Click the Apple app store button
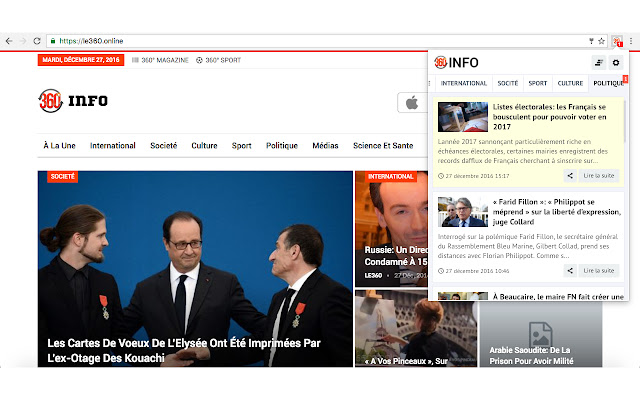This screenshot has width=640, height=400. coord(412,102)
